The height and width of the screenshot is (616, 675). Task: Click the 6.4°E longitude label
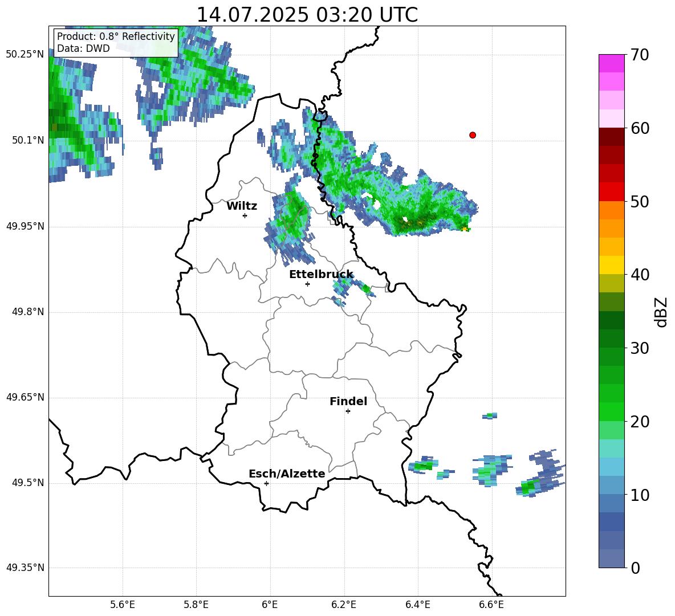pyautogui.click(x=417, y=605)
